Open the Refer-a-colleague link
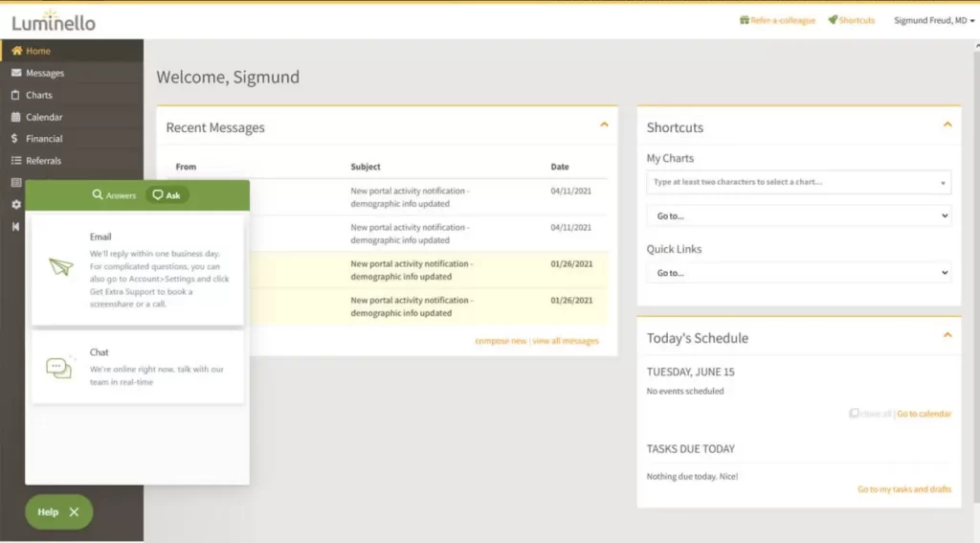 coord(783,21)
